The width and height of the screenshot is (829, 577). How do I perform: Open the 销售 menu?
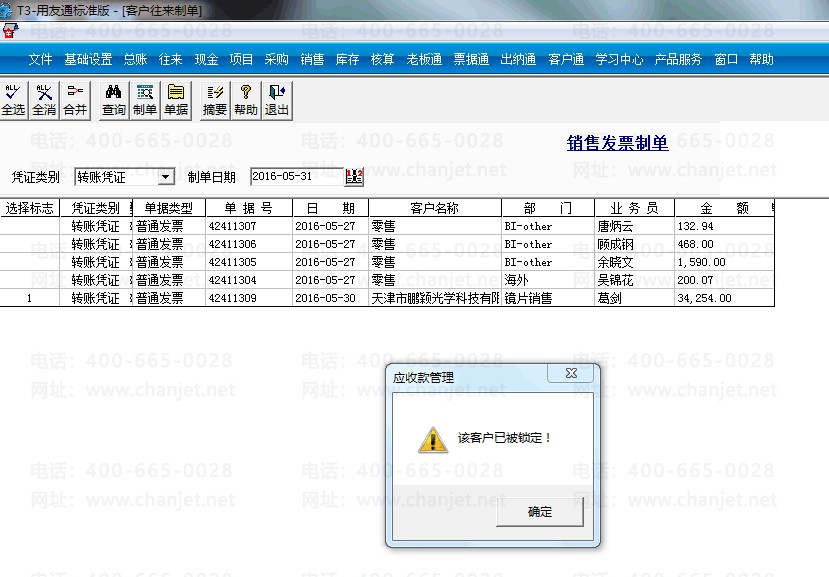tap(312, 59)
